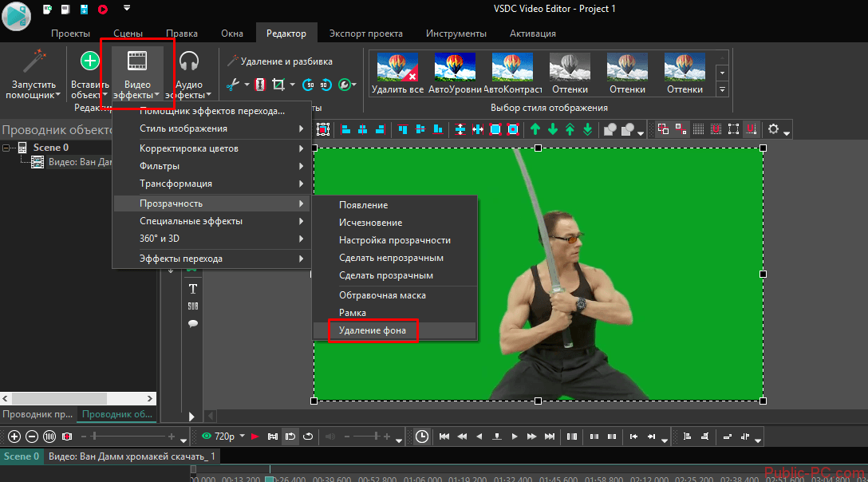Choose Рамка menu item
868x482 pixels.
(394, 313)
